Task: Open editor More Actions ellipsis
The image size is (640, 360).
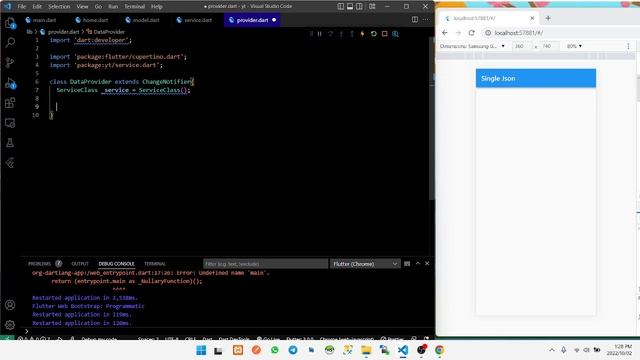Action: click(426, 20)
